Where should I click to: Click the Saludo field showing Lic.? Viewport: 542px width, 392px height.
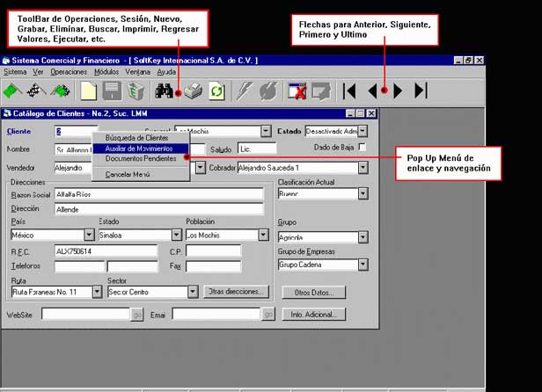[257, 149]
